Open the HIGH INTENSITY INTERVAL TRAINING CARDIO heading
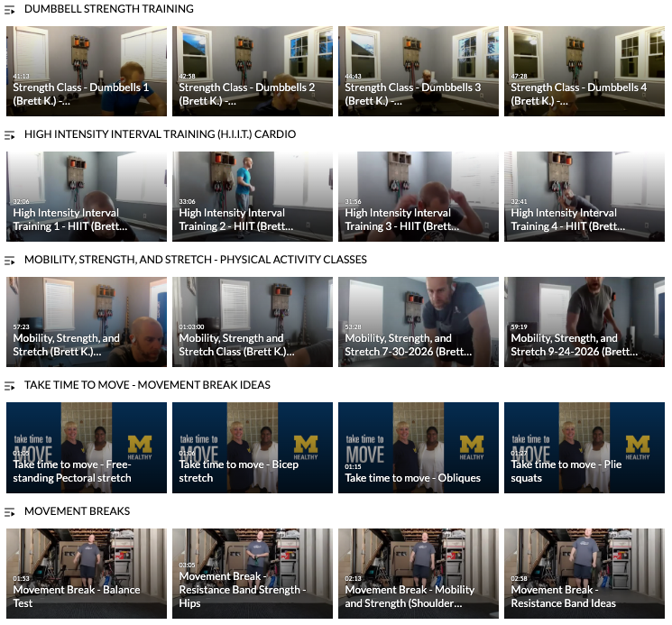 click(160, 134)
